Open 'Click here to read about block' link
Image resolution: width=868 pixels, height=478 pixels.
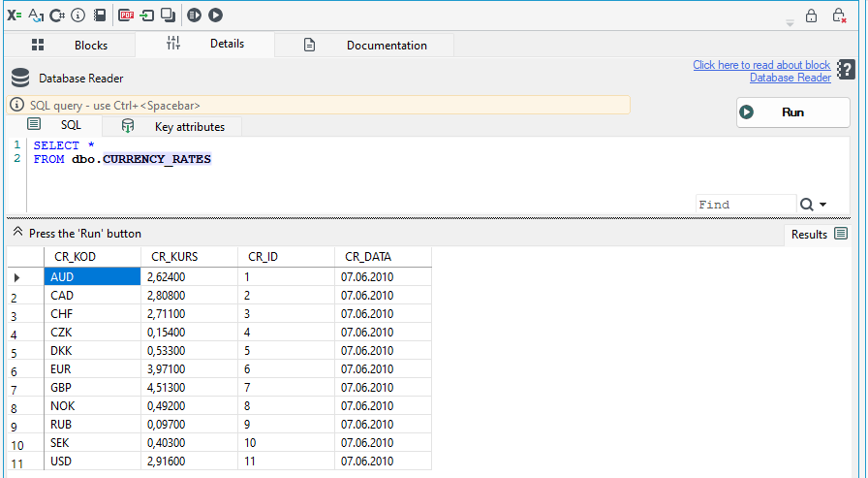click(761, 65)
